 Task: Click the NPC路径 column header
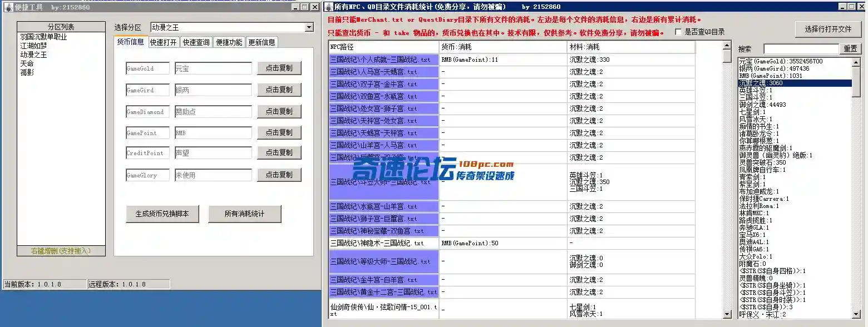click(383, 47)
